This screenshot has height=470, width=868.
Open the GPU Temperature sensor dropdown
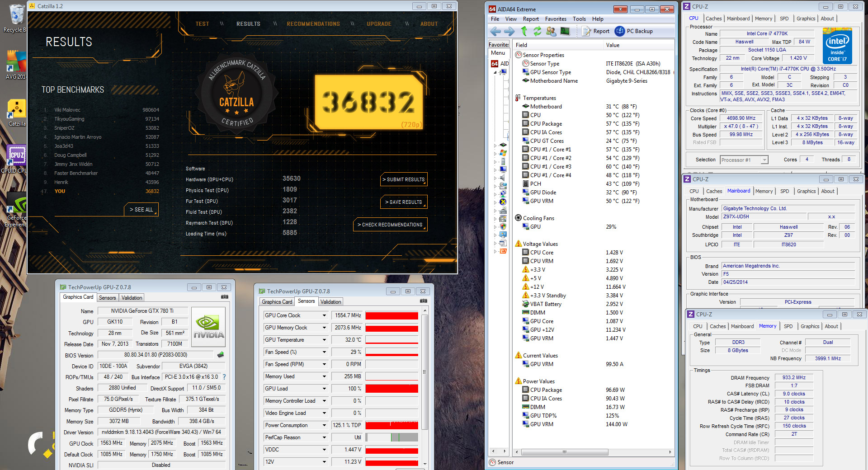[x=324, y=340]
